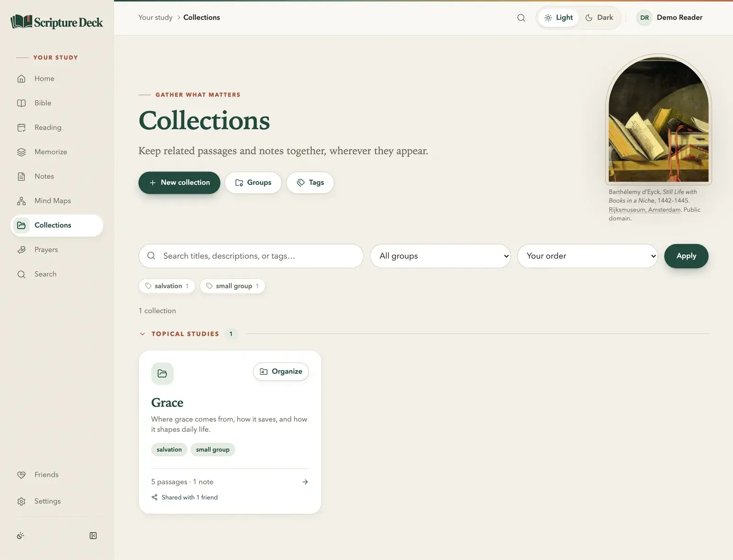Filter by the small group tag chip

coord(233,286)
